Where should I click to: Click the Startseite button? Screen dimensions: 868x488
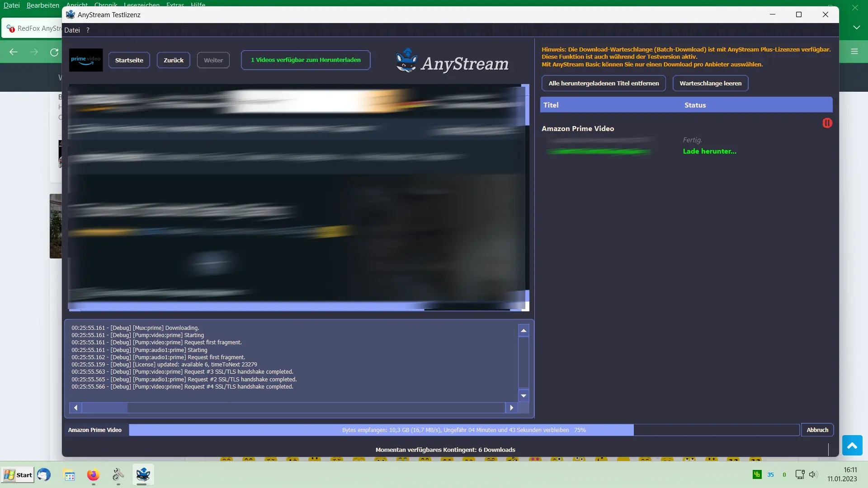[x=129, y=60]
